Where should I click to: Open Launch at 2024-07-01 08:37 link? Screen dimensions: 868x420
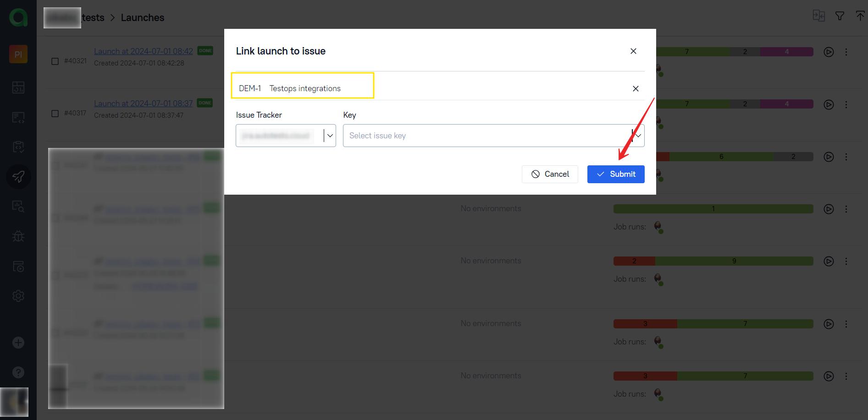[x=144, y=104]
